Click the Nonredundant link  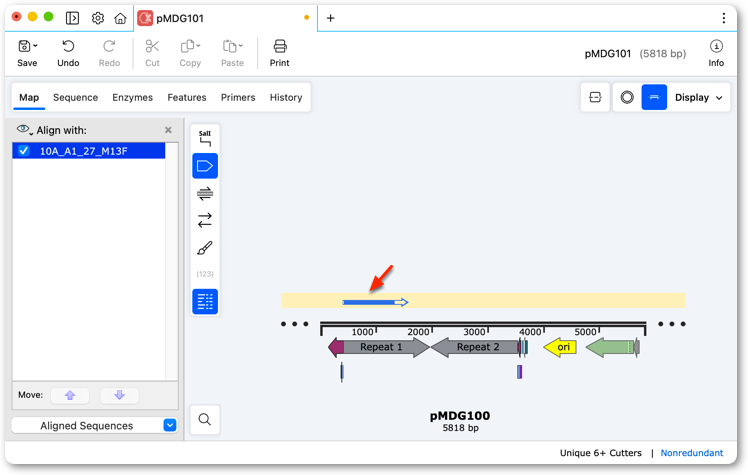click(692, 453)
